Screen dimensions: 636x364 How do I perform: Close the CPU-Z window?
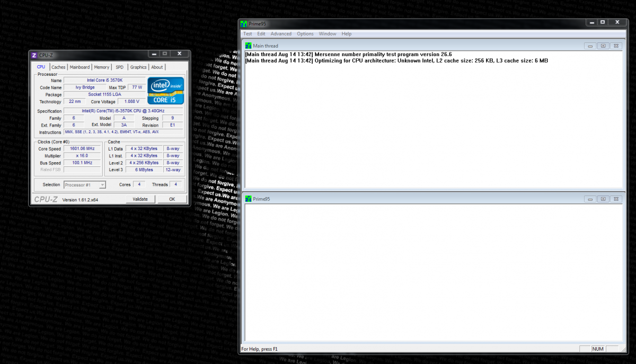[x=180, y=54]
